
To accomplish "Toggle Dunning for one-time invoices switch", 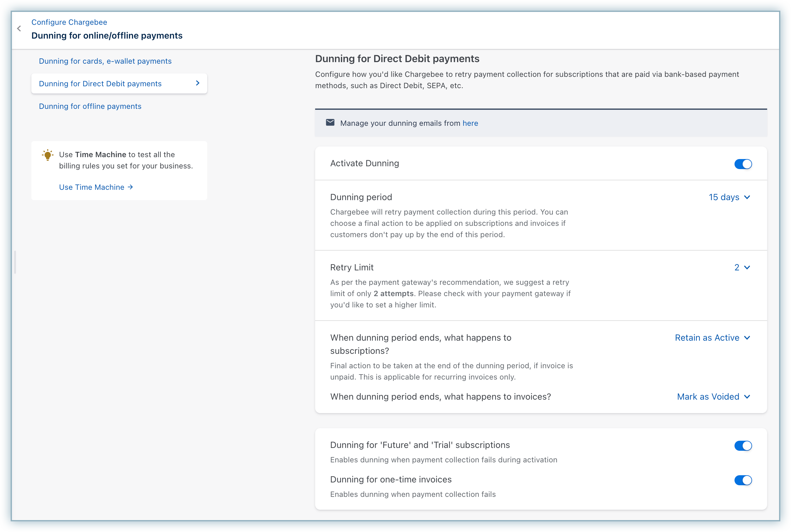I will click(743, 480).
